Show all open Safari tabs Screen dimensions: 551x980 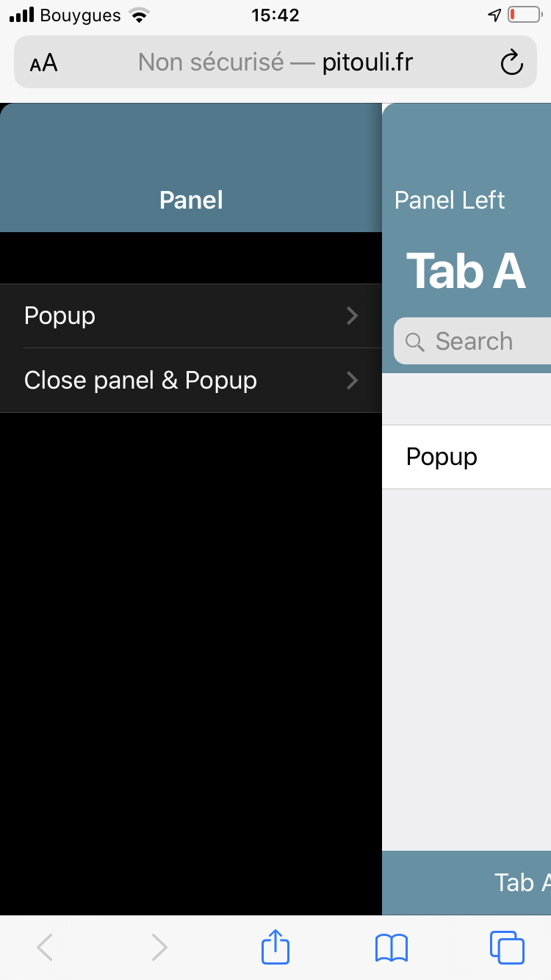point(507,947)
